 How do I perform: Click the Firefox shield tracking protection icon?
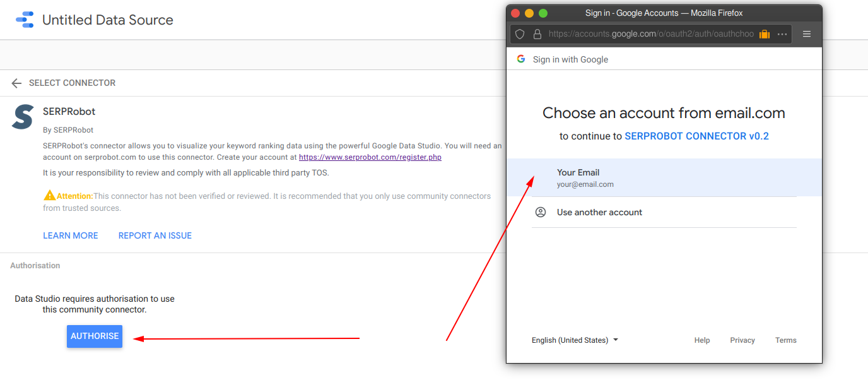click(x=520, y=34)
